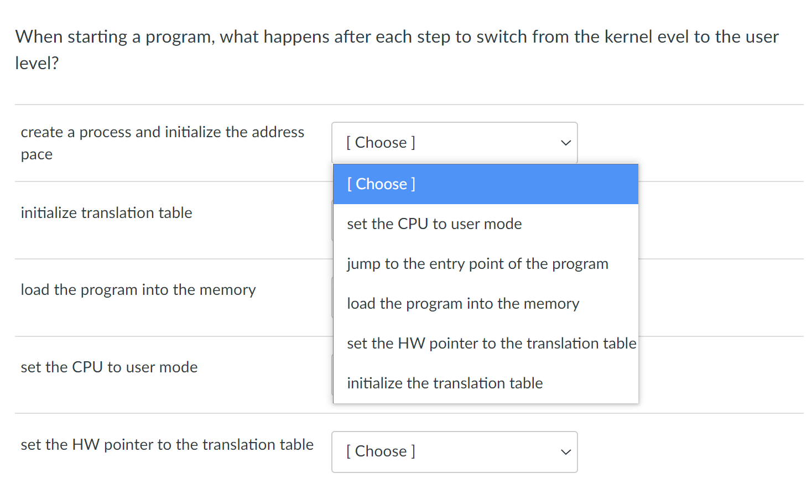This screenshot has width=812, height=504.
Task: Choose 'set the CPU to user mode' option
Action: (x=486, y=224)
